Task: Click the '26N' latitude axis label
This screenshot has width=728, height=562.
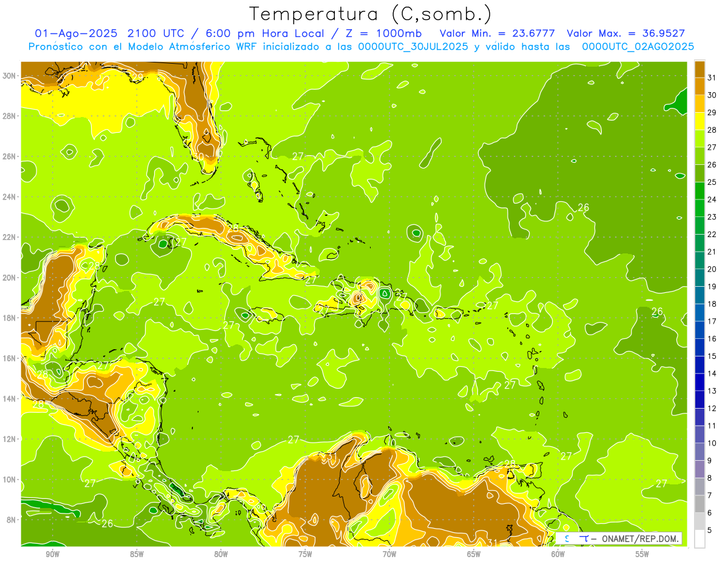Action: click(x=10, y=156)
